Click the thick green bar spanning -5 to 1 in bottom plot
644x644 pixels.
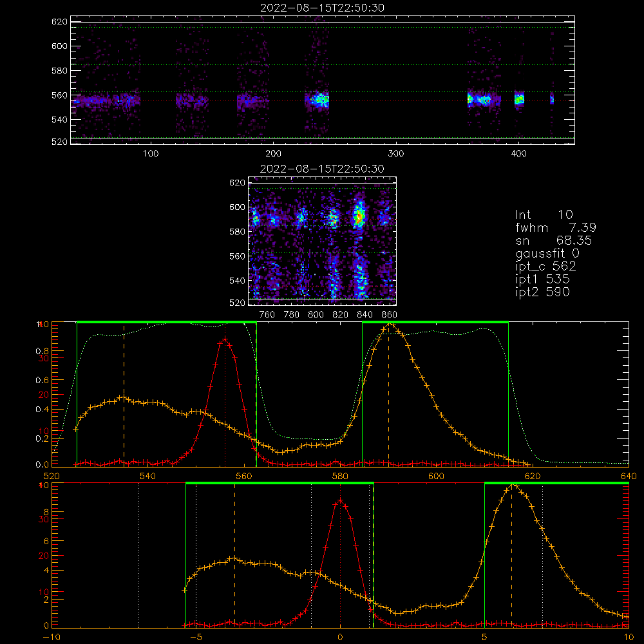point(279,483)
